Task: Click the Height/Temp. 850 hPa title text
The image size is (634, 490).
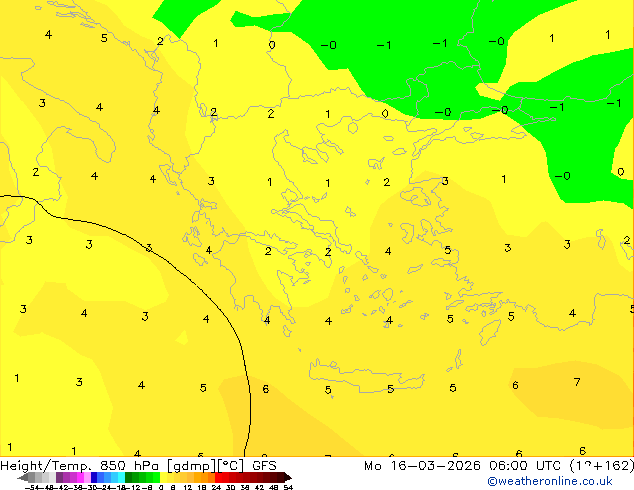Action: [x=80, y=466]
